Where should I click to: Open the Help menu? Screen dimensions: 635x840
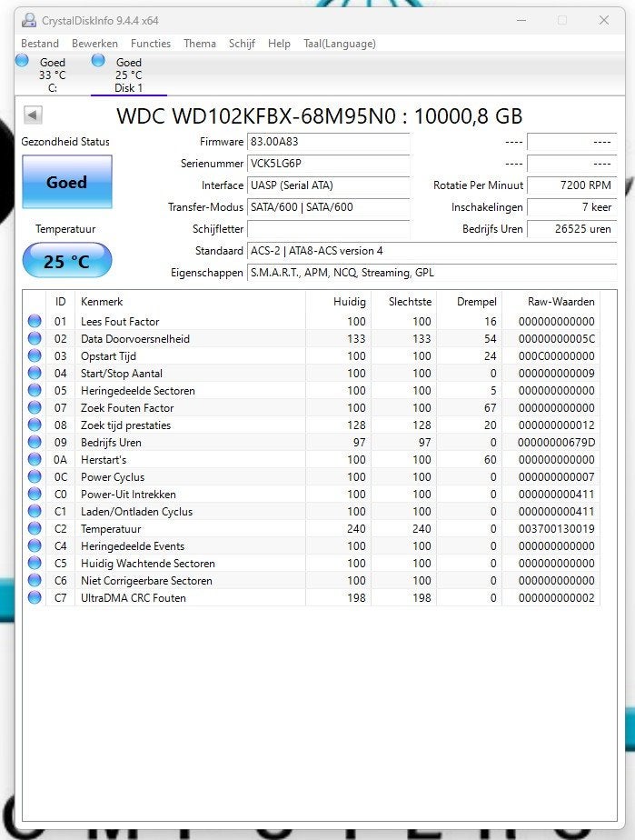coord(279,44)
